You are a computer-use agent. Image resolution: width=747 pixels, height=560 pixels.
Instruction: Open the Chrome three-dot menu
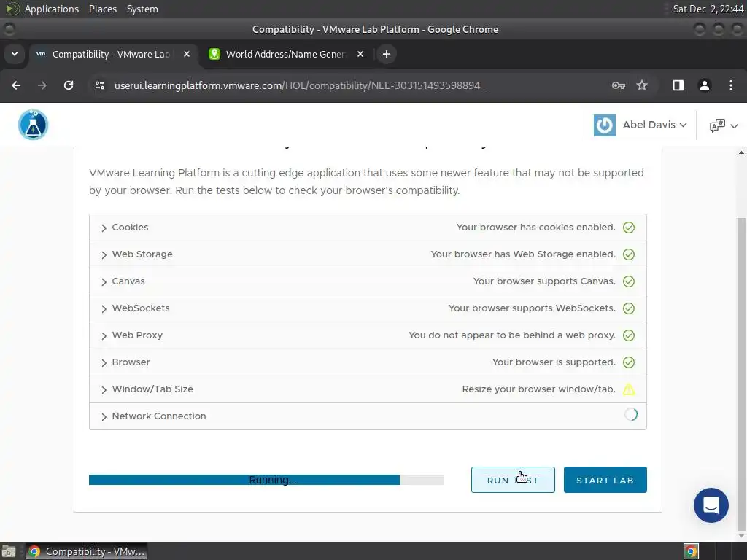pos(731,85)
